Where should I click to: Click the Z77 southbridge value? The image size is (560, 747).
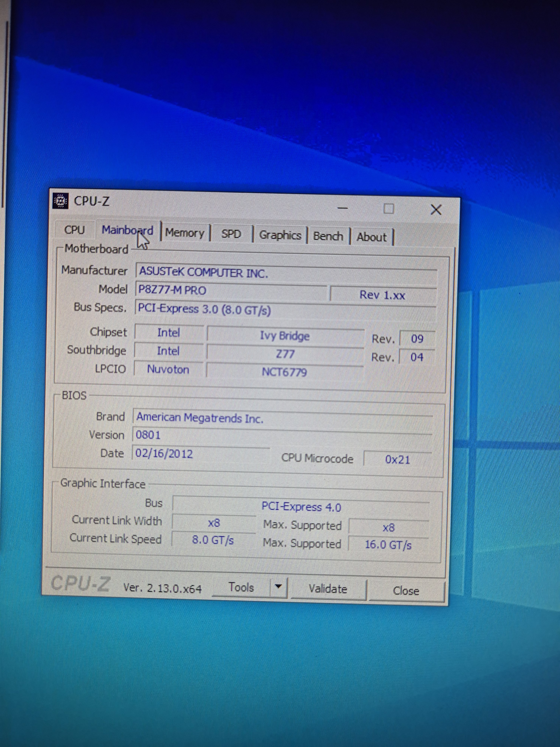(x=285, y=354)
